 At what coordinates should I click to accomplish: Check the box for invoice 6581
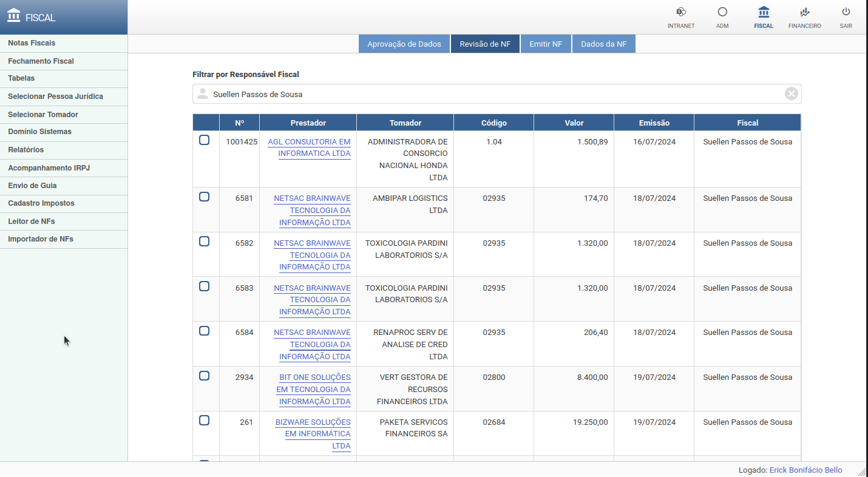click(205, 197)
